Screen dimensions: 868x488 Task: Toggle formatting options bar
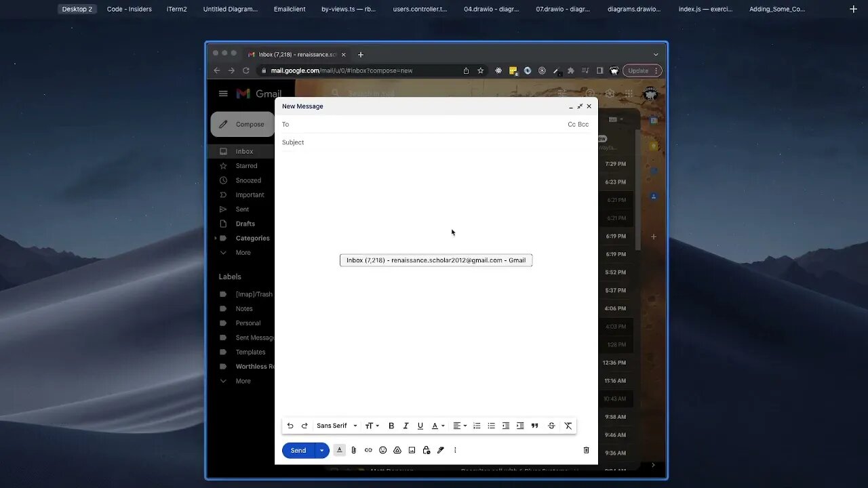(x=340, y=450)
